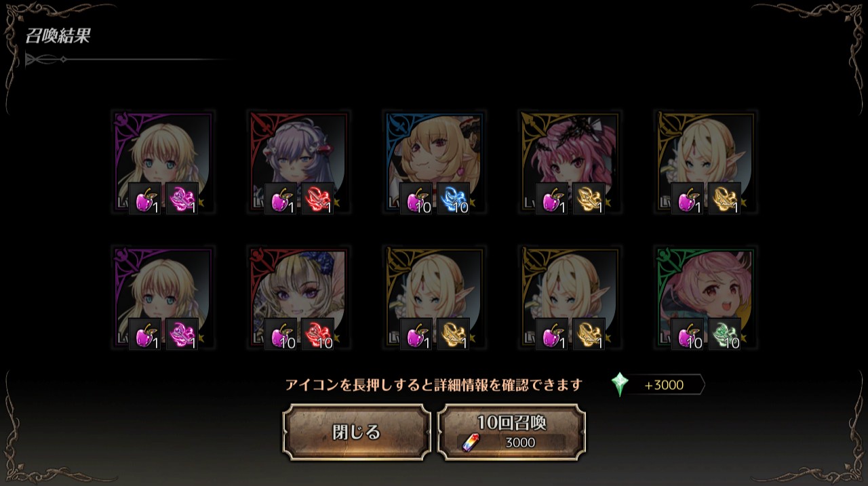Click the gold crystal icon on pink twin-tail card

click(589, 199)
